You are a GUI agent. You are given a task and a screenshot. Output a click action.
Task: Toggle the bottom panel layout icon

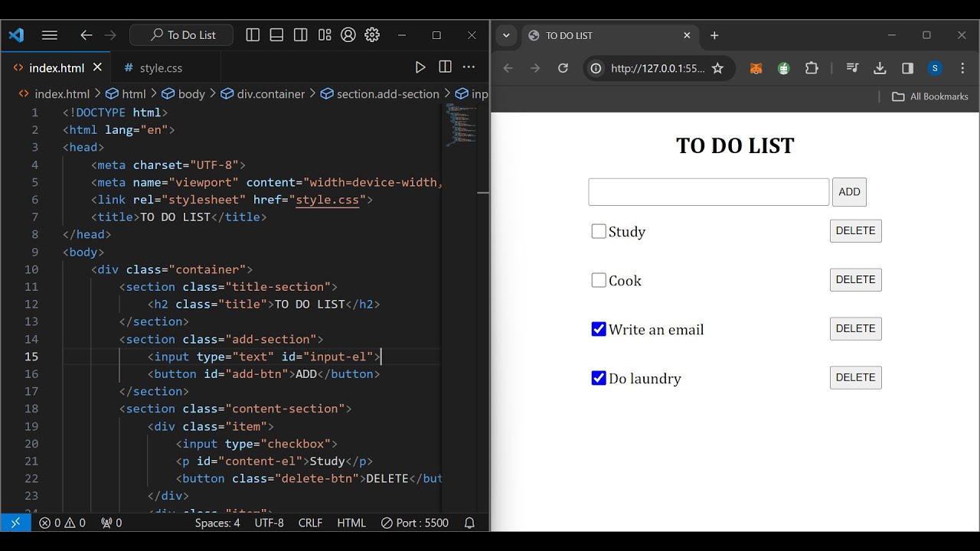(276, 35)
